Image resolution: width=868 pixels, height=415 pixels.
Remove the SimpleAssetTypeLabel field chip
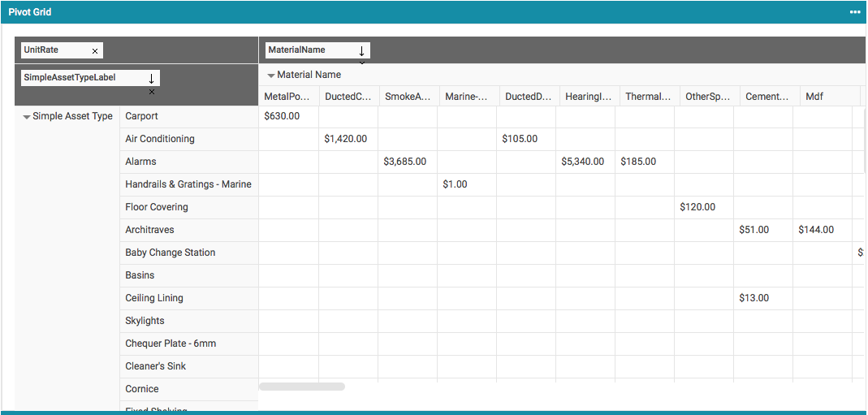click(x=152, y=92)
